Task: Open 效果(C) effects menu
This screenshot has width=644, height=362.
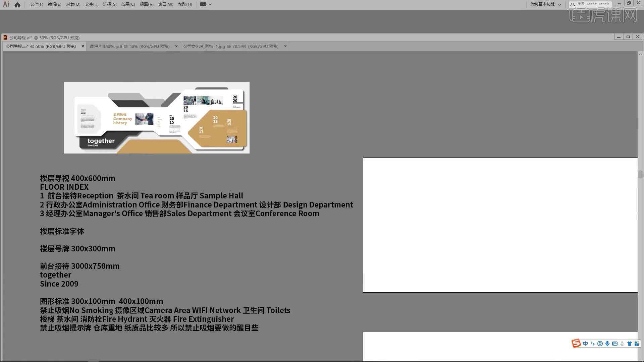Action: (128, 4)
